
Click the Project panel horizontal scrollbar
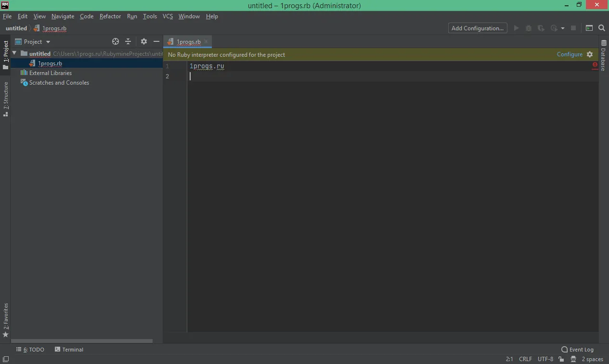[x=82, y=341]
